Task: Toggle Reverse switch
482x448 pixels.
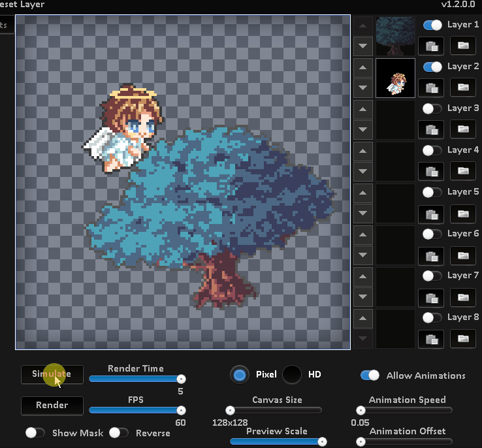Action: (119, 432)
